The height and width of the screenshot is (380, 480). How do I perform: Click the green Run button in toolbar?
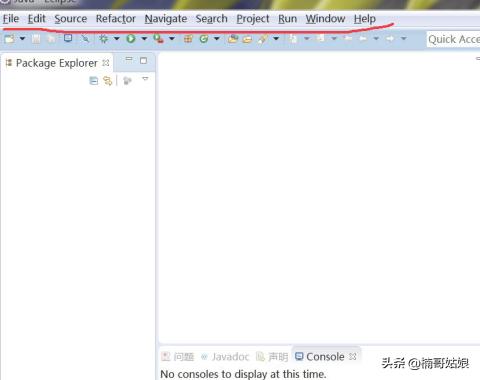click(x=131, y=39)
